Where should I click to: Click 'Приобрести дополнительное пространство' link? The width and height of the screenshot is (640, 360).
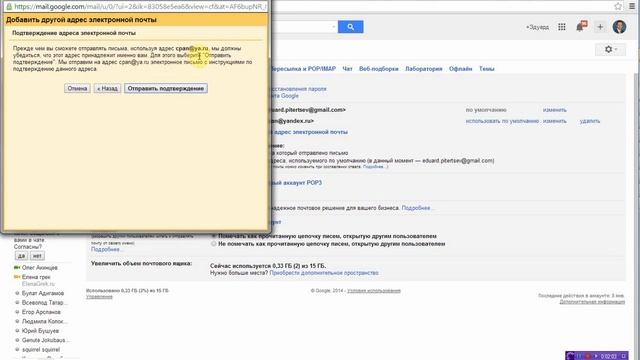(324, 273)
